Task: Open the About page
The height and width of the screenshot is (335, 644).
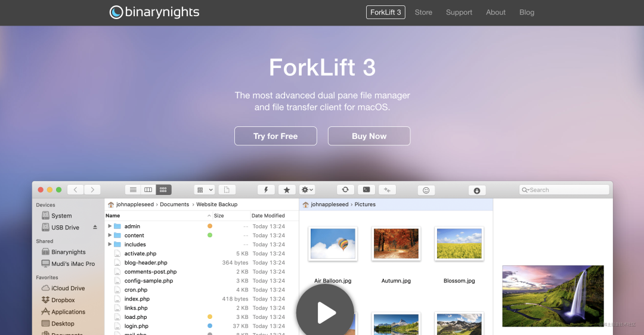Action: pos(496,13)
